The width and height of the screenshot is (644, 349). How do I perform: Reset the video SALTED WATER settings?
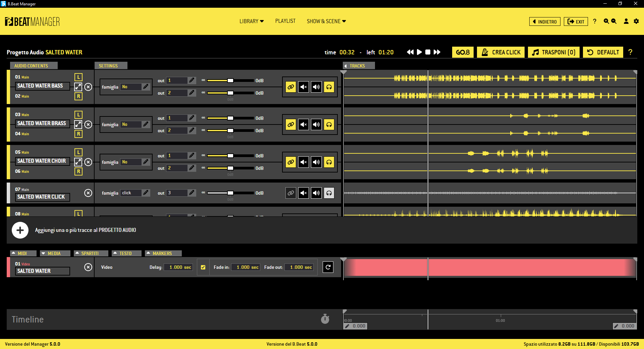coord(328,267)
